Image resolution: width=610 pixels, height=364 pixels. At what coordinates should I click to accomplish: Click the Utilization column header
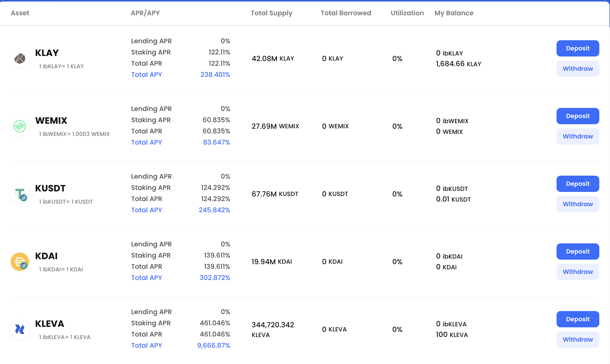click(407, 13)
